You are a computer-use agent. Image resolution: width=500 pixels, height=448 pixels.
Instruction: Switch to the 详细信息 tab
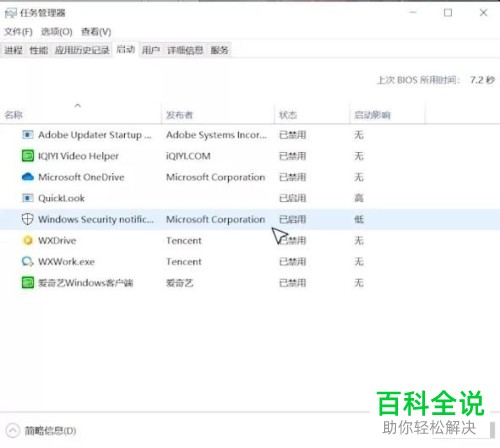coord(185,50)
